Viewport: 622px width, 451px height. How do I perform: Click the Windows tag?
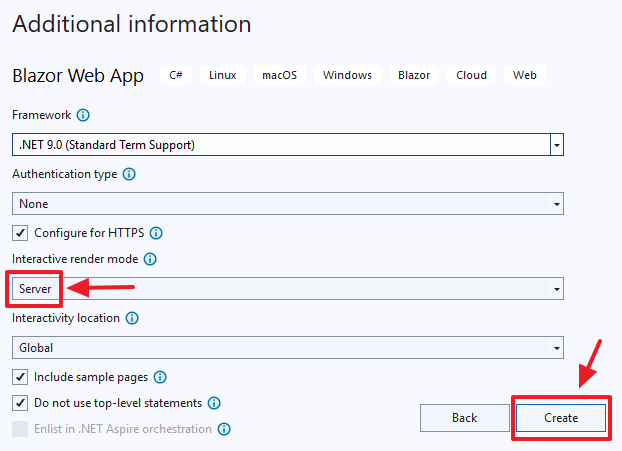(347, 75)
